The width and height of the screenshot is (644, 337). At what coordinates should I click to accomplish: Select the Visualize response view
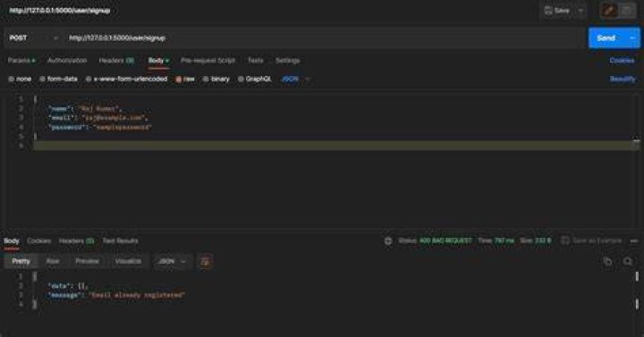pyautogui.click(x=128, y=261)
